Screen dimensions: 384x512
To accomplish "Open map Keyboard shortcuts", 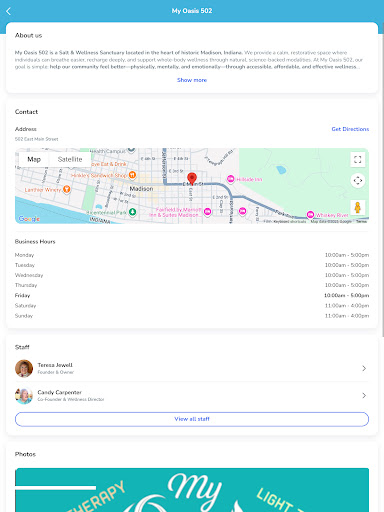I will pyautogui.click(x=289, y=221).
